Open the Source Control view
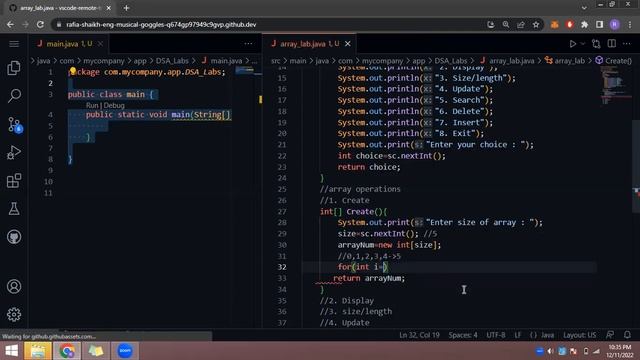Screen dimensions: 640x360 click(14, 124)
